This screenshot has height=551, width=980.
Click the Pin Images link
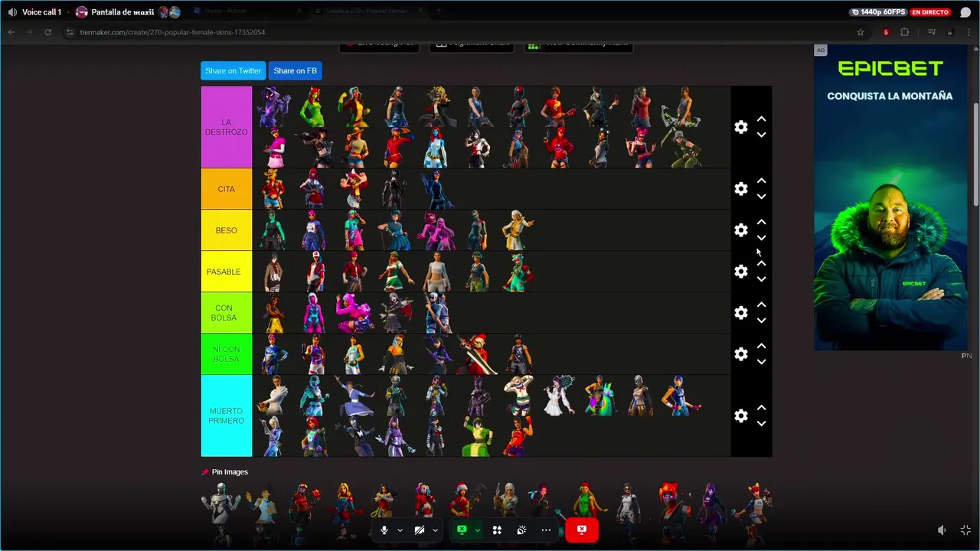[x=230, y=472]
